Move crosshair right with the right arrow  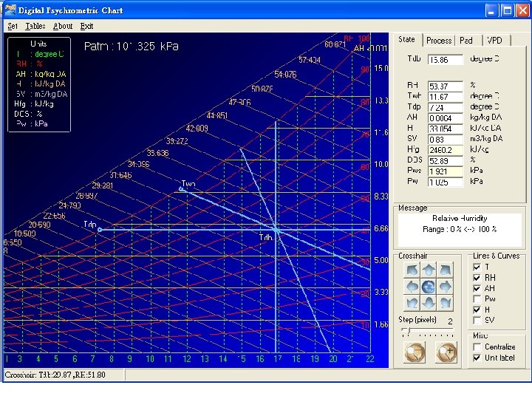point(446,286)
